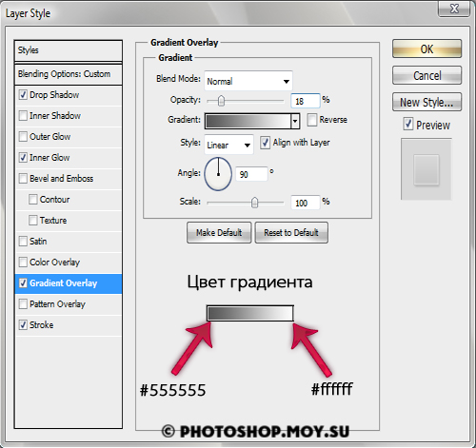Viewport: 476px width, 448px height.
Task: Click the New Style... button
Action: tap(426, 102)
